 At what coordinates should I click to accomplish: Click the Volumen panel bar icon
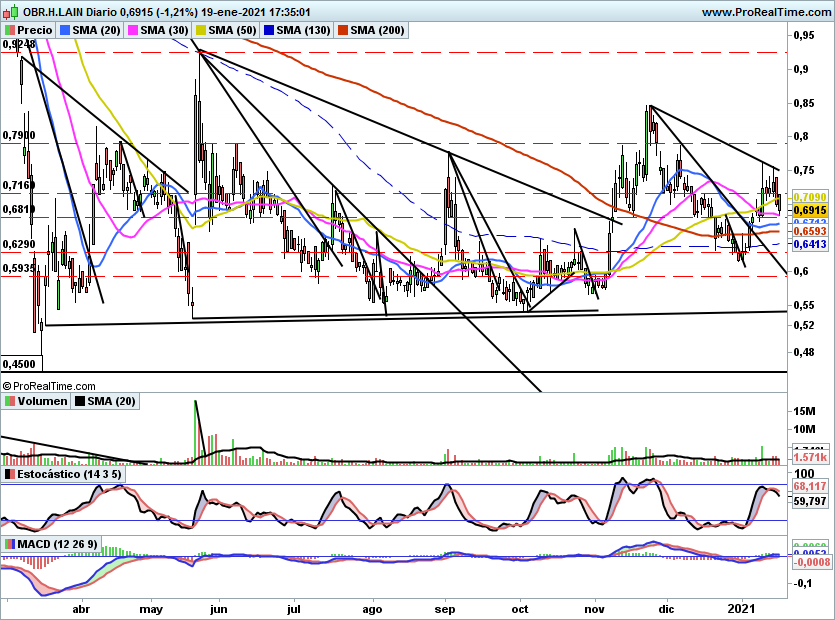(10, 401)
